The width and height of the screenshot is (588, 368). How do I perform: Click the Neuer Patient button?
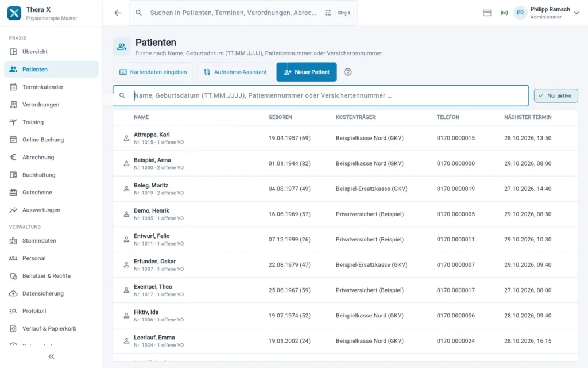coord(307,72)
